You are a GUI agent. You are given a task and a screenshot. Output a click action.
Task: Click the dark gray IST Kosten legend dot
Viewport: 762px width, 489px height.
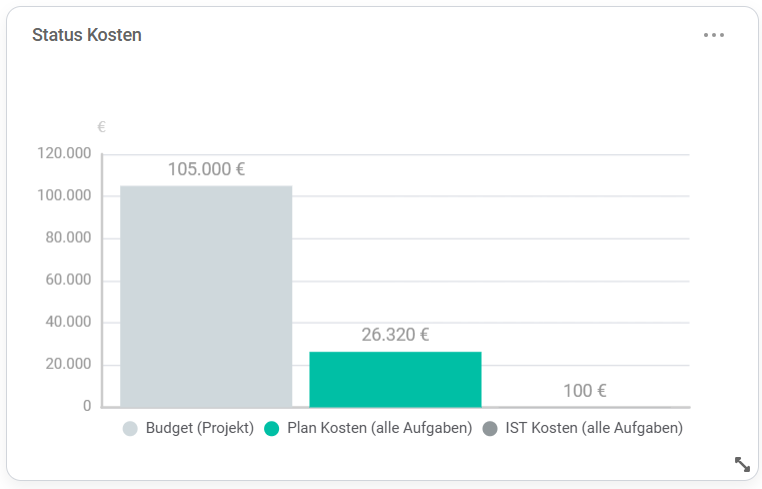pos(490,429)
